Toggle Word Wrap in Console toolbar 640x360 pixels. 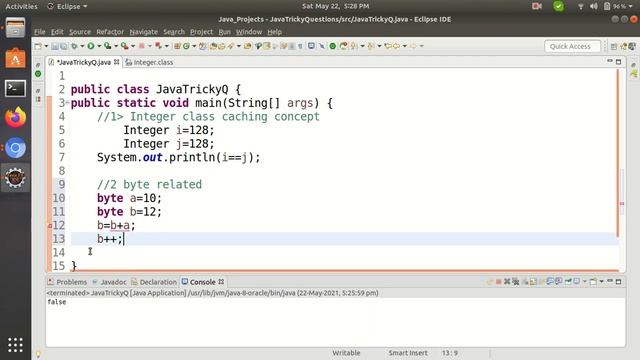pyautogui.click(x=542, y=282)
